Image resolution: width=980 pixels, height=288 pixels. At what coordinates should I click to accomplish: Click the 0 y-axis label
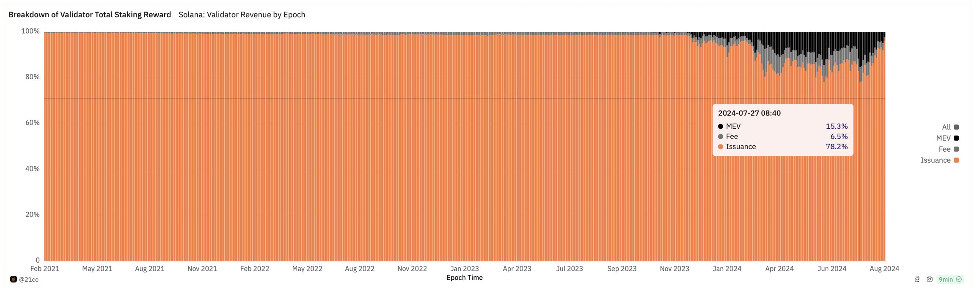tap(38, 260)
